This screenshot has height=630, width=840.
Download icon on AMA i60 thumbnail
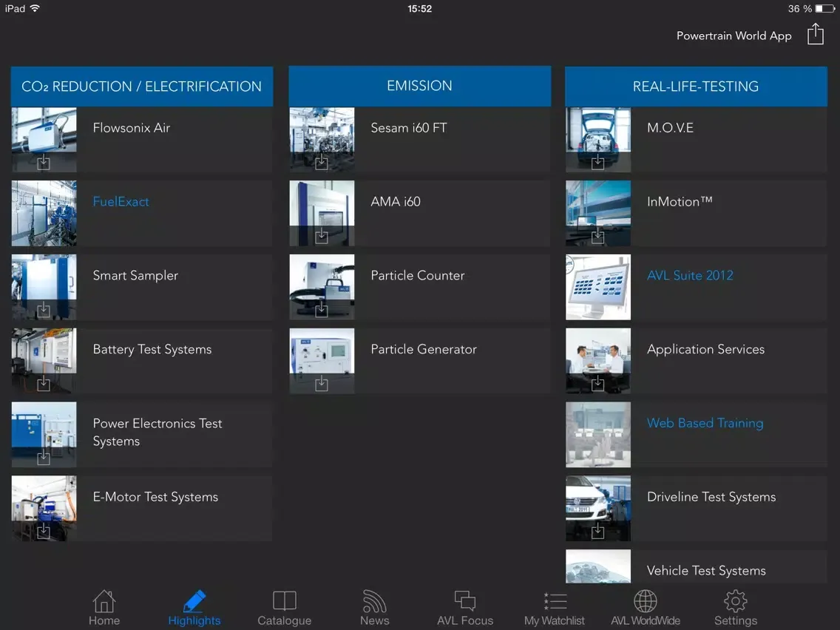[322, 236]
